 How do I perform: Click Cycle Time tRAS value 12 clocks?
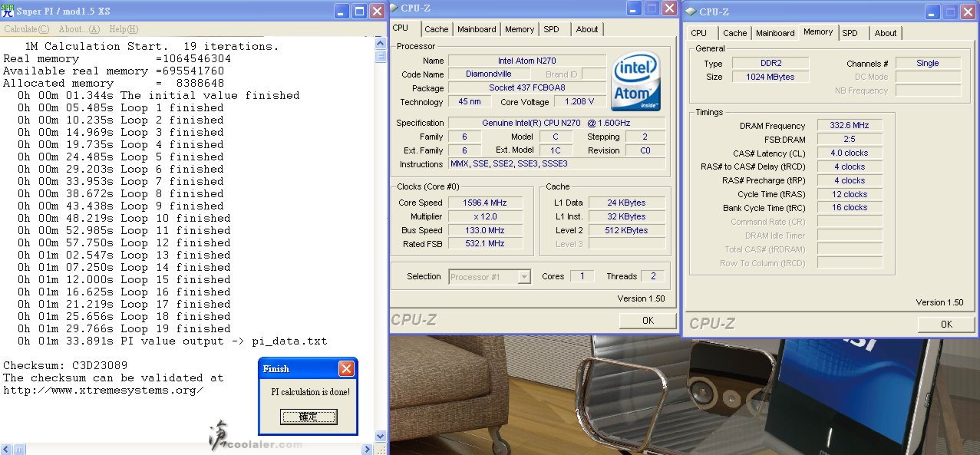point(850,194)
